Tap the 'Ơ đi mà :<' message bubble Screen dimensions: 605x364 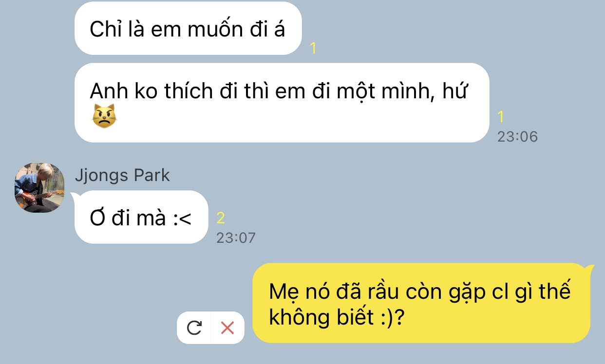(x=141, y=217)
